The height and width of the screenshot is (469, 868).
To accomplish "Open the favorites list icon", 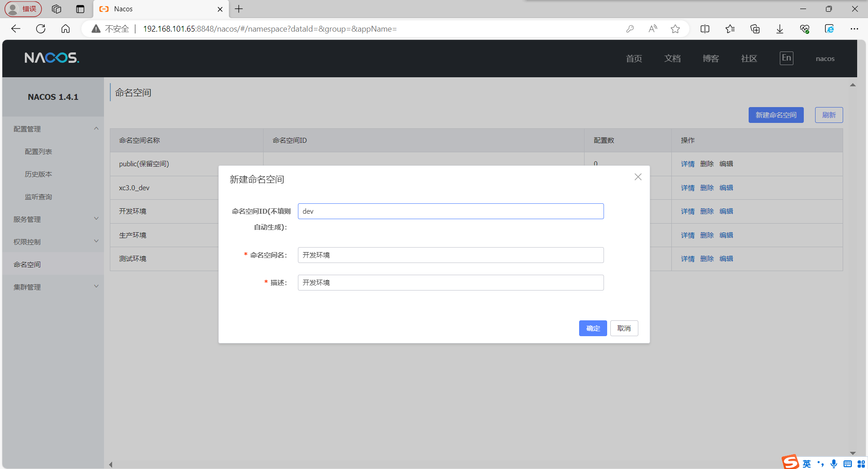I will click(x=730, y=29).
